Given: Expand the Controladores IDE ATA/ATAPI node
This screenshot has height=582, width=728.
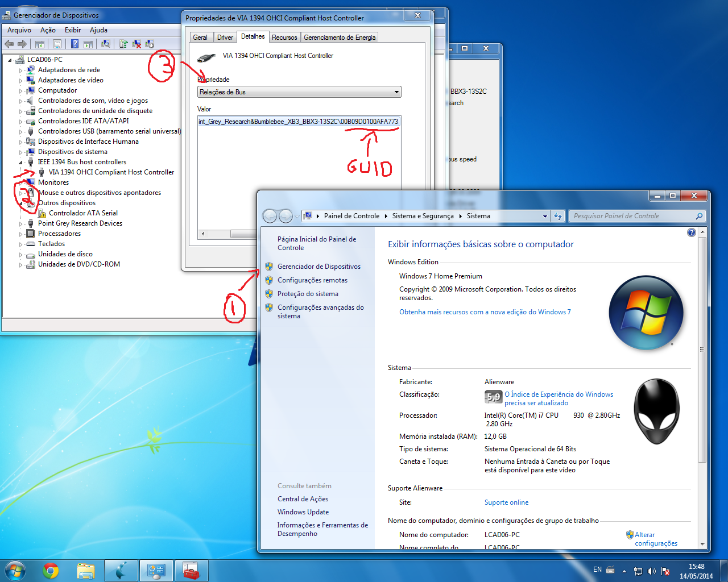Looking at the screenshot, I should [21, 122].
